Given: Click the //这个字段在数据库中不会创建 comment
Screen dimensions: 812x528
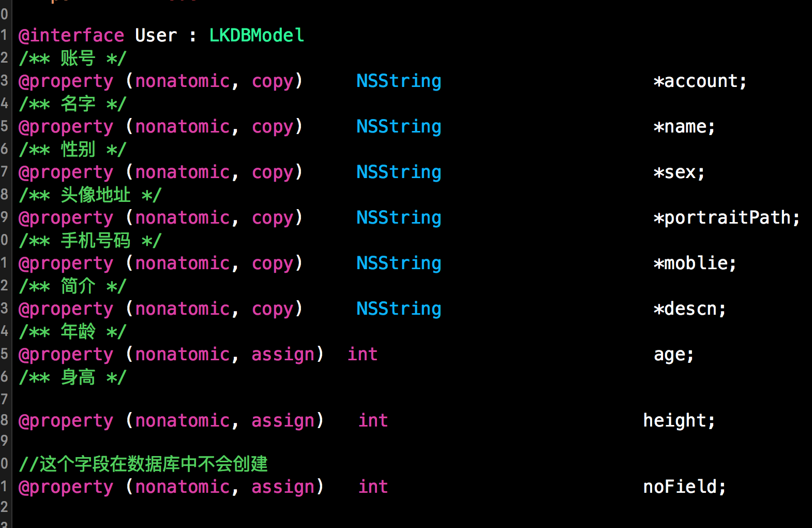Looking at the screenshot, I should click(x=143, y=464).
